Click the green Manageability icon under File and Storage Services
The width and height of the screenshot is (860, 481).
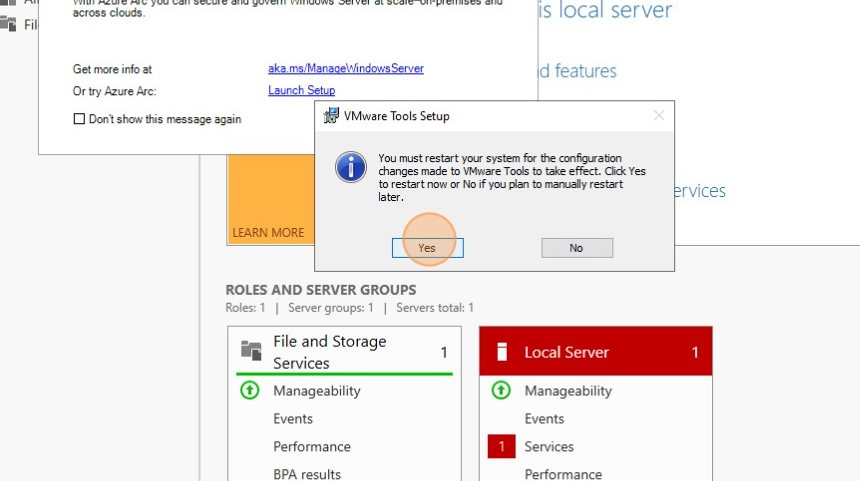point(250,391)
